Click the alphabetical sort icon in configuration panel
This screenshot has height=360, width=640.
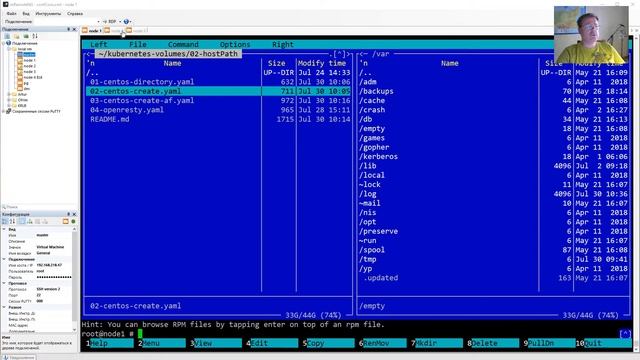pos(13,221)
